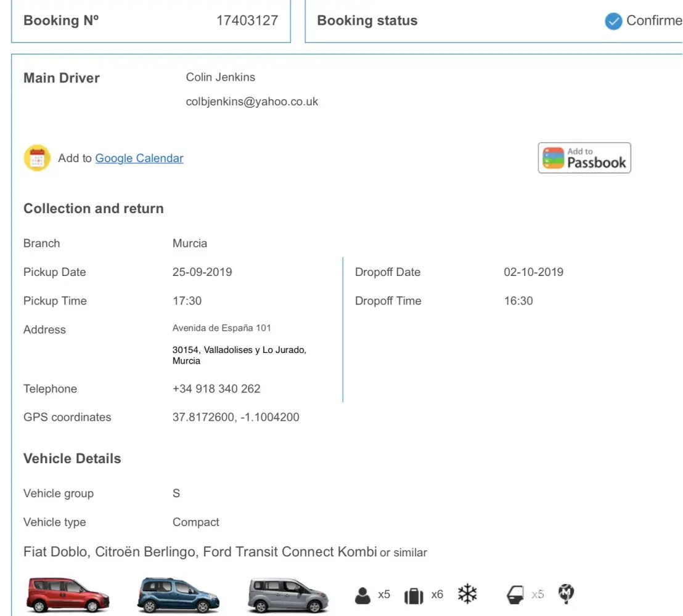Click the Avenida de España 101 address

[222, 328]
